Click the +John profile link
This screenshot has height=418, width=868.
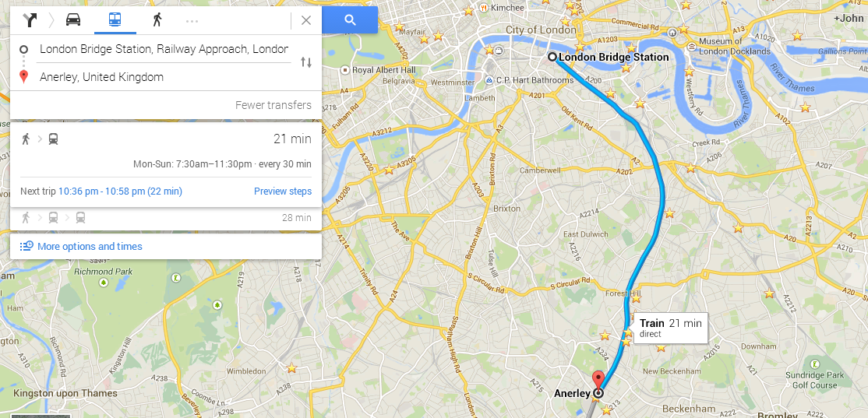click(849, 18)
